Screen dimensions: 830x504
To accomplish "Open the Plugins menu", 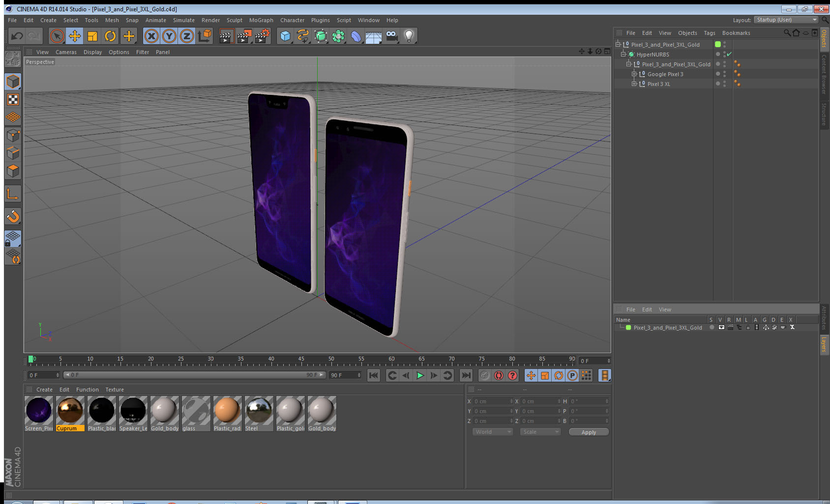I will [x=321, y=20].
